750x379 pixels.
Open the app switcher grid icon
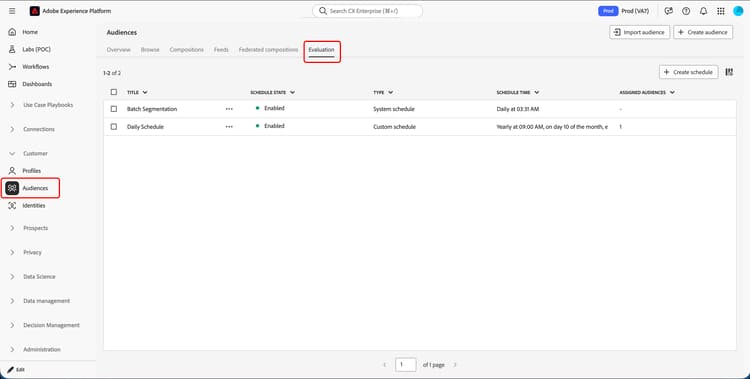tap(721, 11)
